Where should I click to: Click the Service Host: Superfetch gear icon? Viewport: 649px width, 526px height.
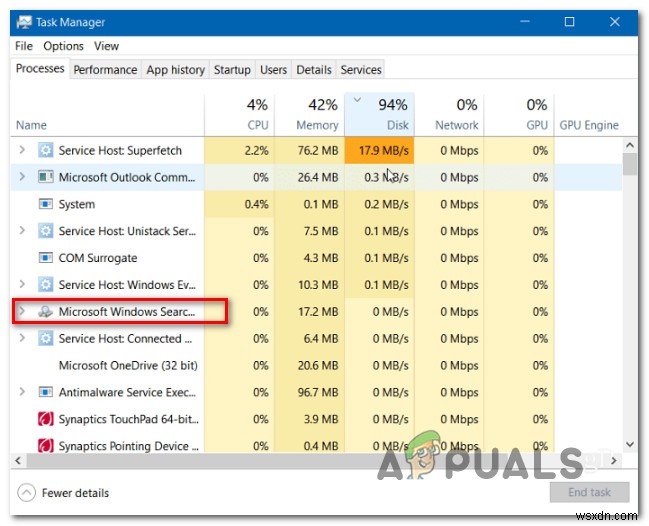(x=45, y=150)
